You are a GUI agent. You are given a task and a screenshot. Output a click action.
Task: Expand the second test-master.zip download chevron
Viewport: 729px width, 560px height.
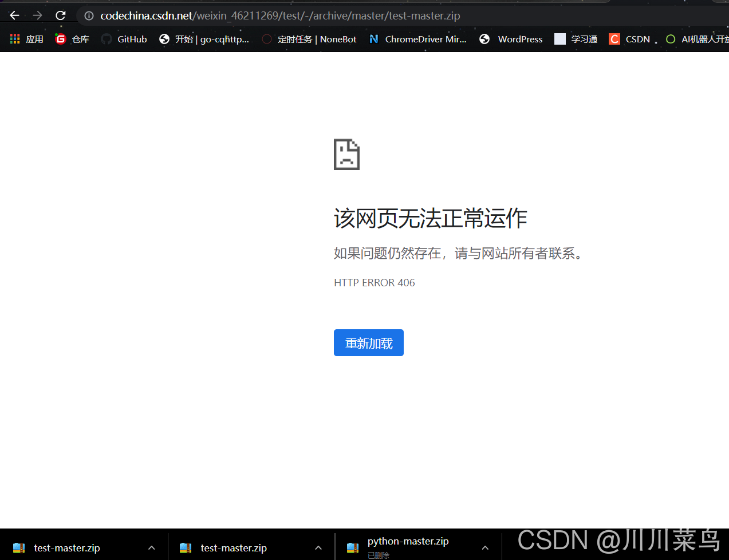tap(318, 547)
